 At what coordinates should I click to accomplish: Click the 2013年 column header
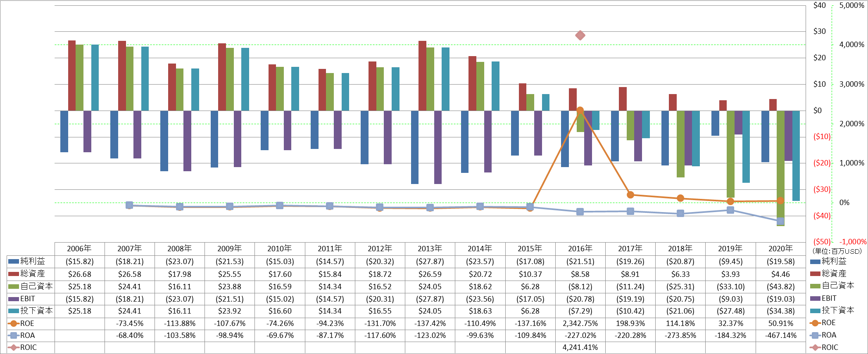point(430,249)
